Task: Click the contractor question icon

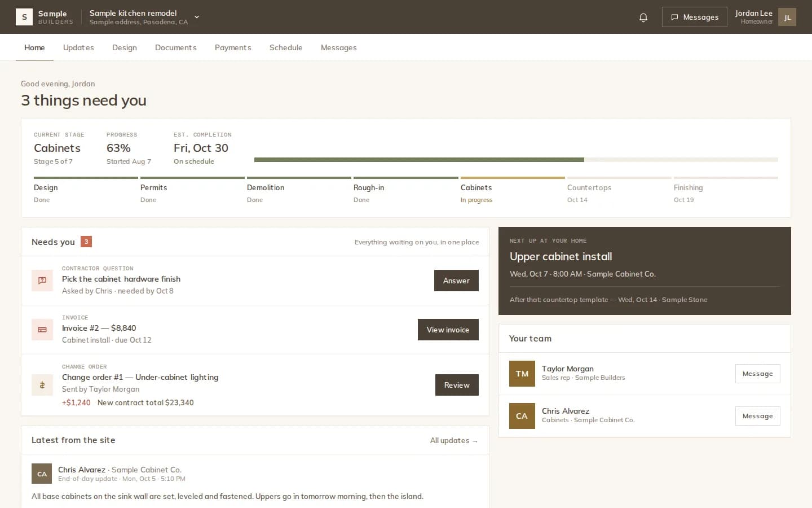Action: click(x=42, y=281)
